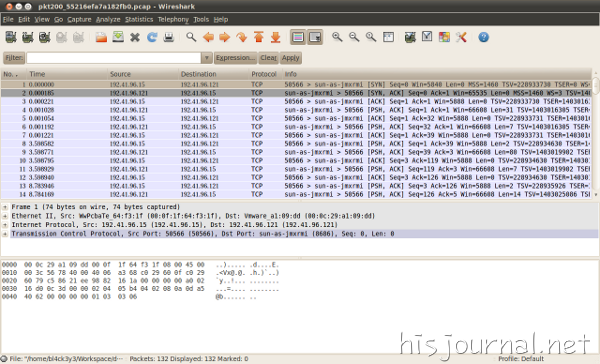Expand the Transmission Control Protocol node

(5, 234)
